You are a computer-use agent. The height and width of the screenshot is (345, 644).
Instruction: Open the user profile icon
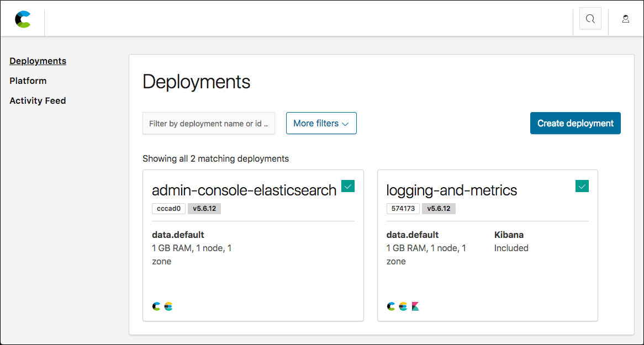click(x=625, y=19)
